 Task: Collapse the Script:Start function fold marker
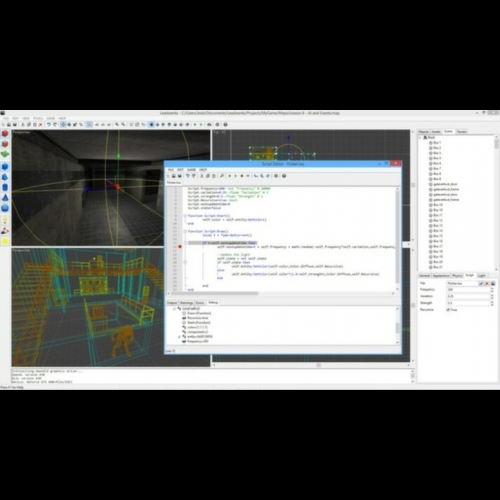tap(185, 216)
